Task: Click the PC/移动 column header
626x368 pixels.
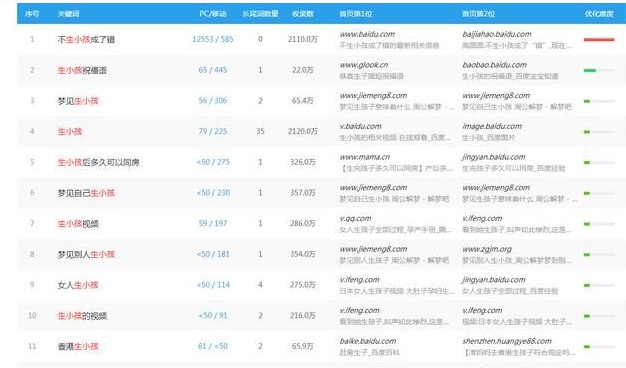Action: coord(213,14)
